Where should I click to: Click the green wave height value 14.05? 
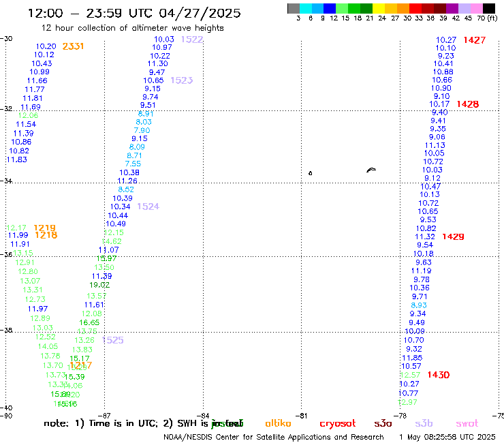click(x=48, y=346)
